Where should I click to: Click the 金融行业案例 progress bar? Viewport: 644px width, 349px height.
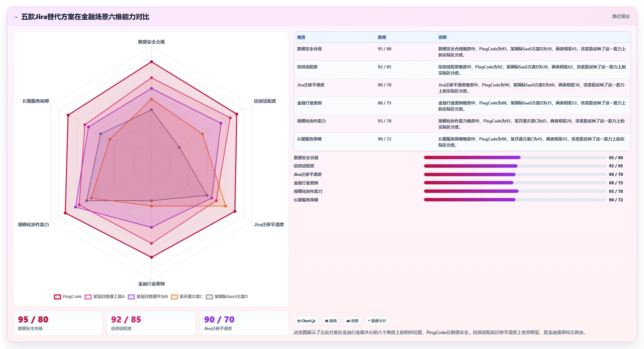pyautogui.click(x=515, y=183)
